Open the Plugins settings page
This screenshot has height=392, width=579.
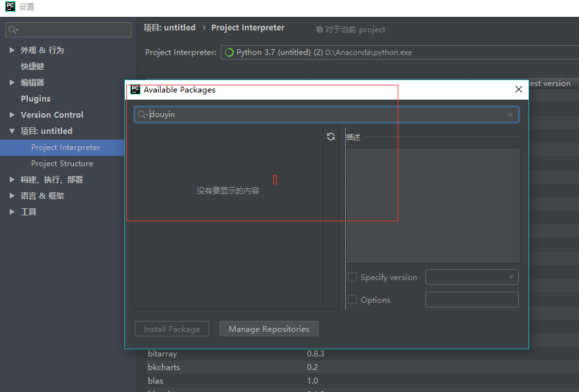tap(34, 98)
